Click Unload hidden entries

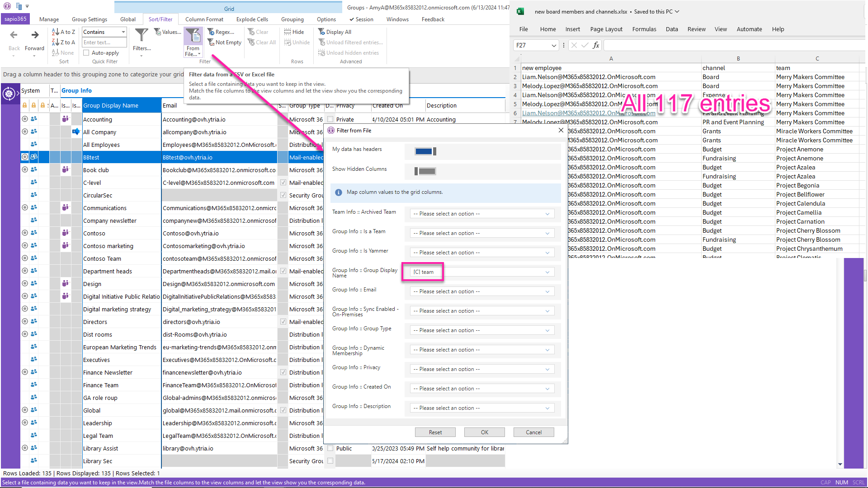(349, 53)
